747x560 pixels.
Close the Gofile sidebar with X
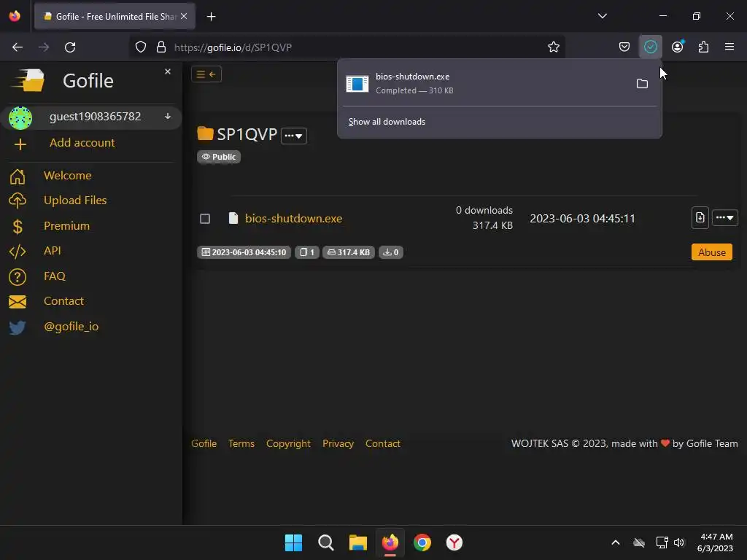168,71
